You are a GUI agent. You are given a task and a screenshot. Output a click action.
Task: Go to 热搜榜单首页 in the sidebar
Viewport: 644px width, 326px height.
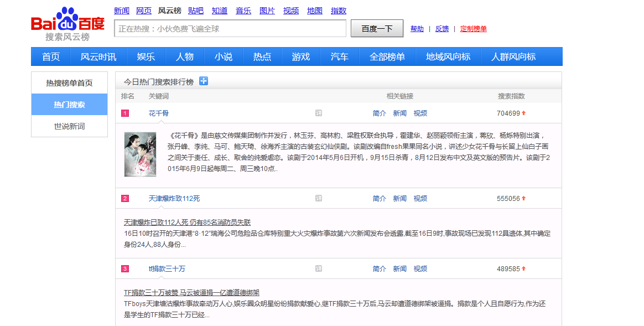point(69,83)
